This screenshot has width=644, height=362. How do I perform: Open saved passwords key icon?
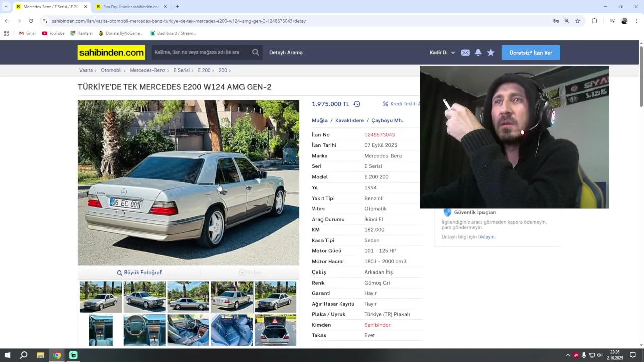coord(556,21)
